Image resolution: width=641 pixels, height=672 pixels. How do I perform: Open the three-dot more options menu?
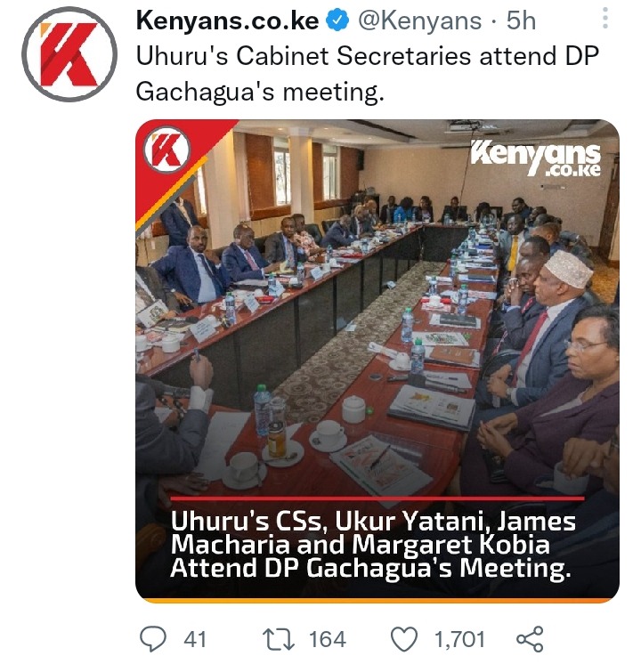(x=605, y=18)
